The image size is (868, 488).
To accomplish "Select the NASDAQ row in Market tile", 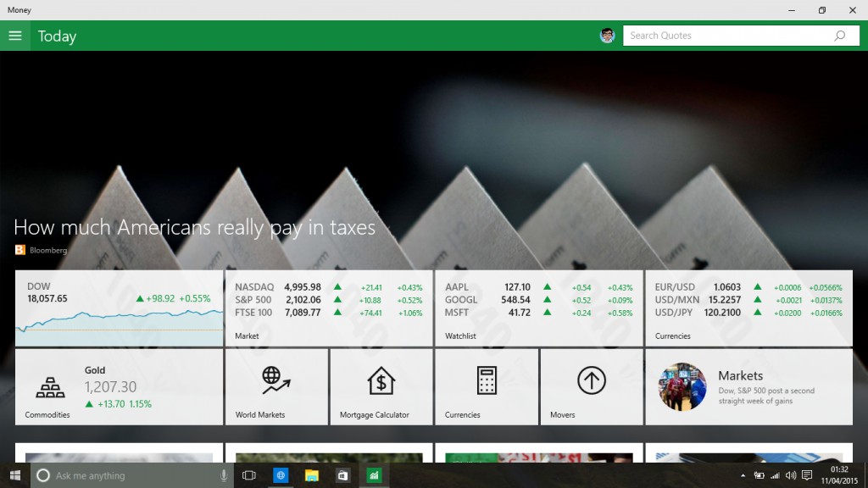I will 328,287.
